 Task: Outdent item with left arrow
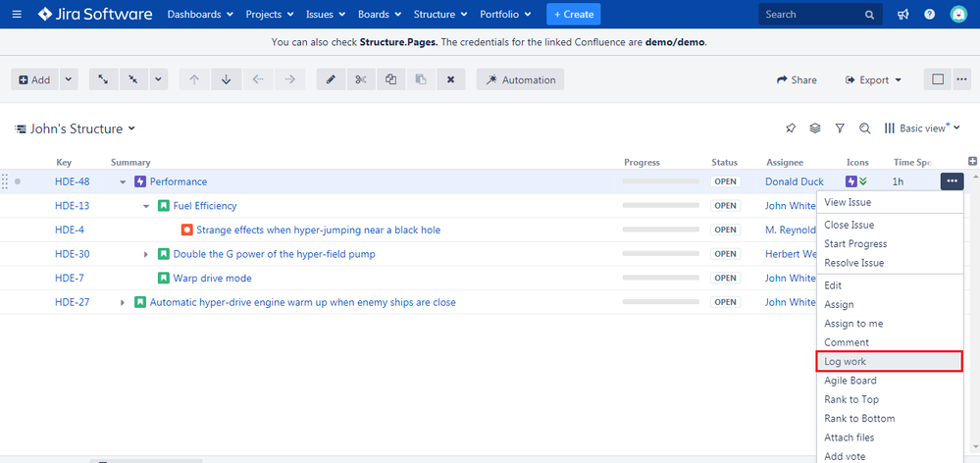[x=258, y=79]
